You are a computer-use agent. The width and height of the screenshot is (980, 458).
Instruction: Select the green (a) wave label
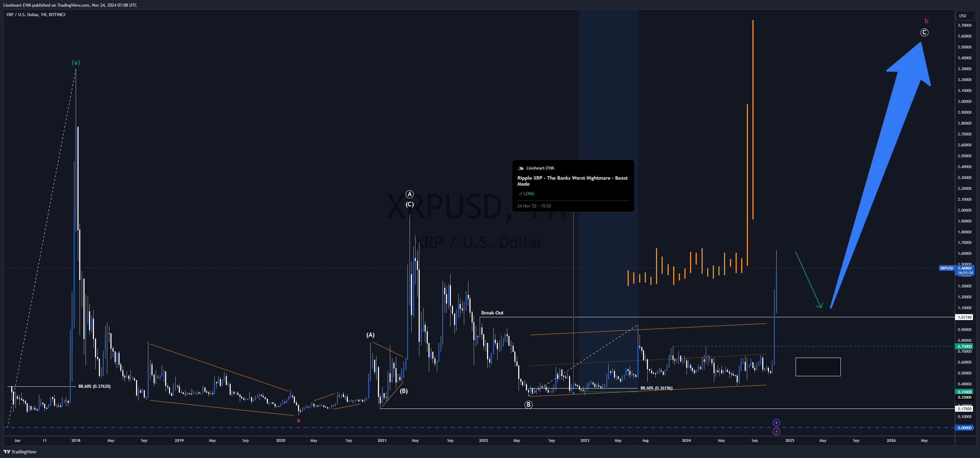pyautogui.click(x=76, y=62)
